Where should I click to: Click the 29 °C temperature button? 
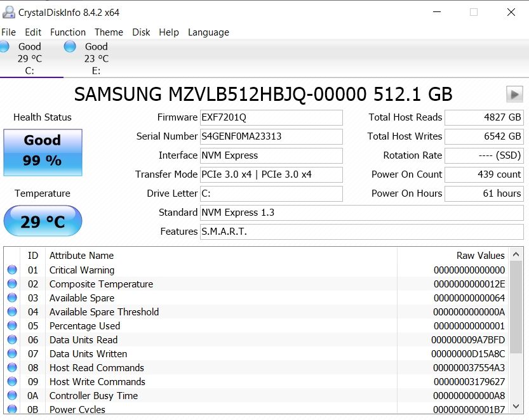tap(43, 221)
